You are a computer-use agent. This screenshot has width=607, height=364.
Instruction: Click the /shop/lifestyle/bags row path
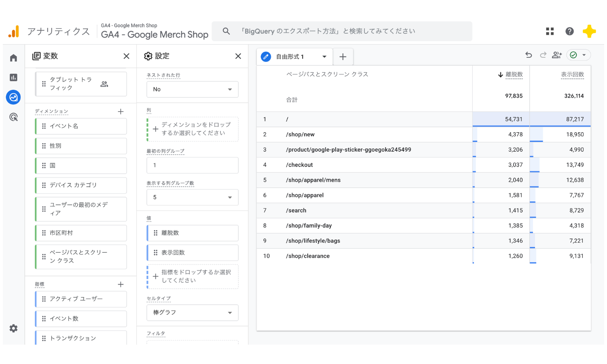coord(313,241)
